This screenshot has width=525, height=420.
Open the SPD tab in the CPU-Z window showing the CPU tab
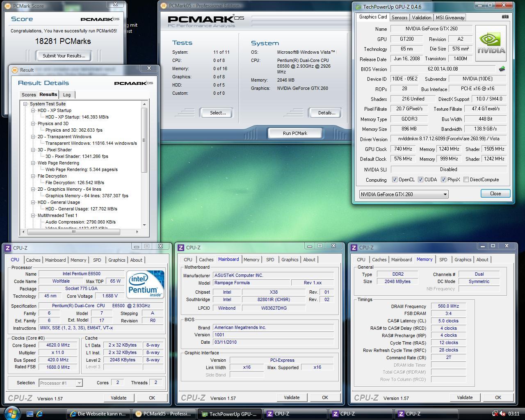[x=97, y=260]
